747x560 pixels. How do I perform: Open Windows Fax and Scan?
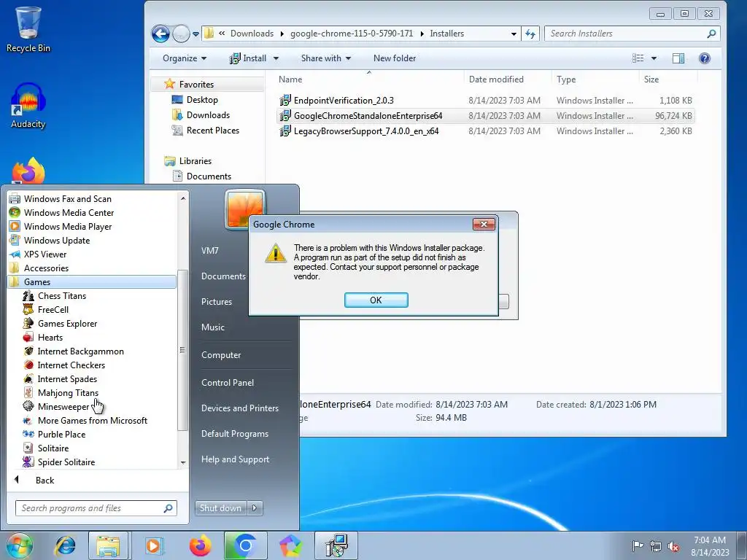coord(68,199)
